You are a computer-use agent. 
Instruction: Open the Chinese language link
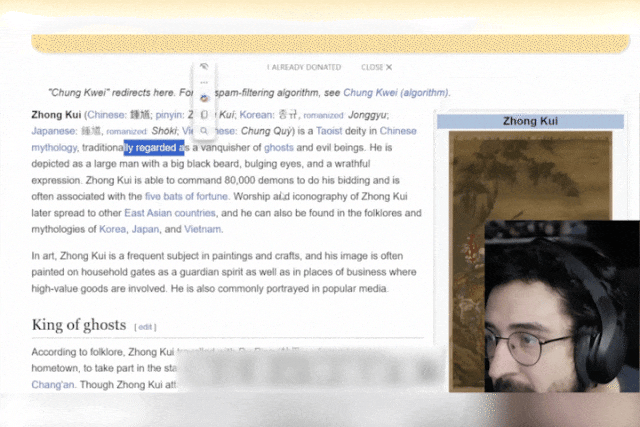pos(107,115)
